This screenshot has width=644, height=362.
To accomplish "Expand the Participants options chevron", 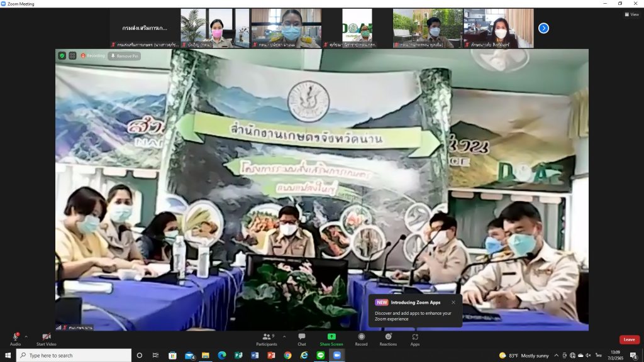I will [284, 336].
